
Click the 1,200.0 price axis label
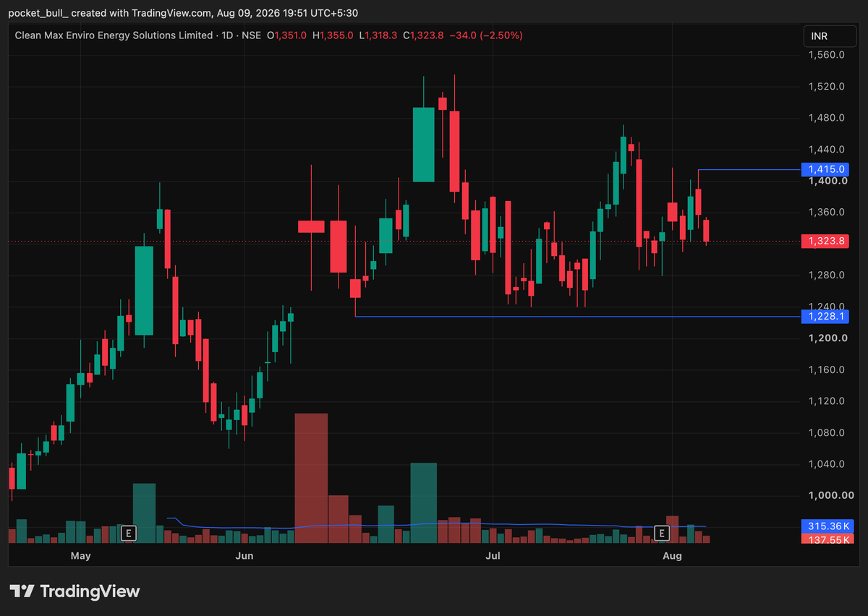click(x=827, y=338)
